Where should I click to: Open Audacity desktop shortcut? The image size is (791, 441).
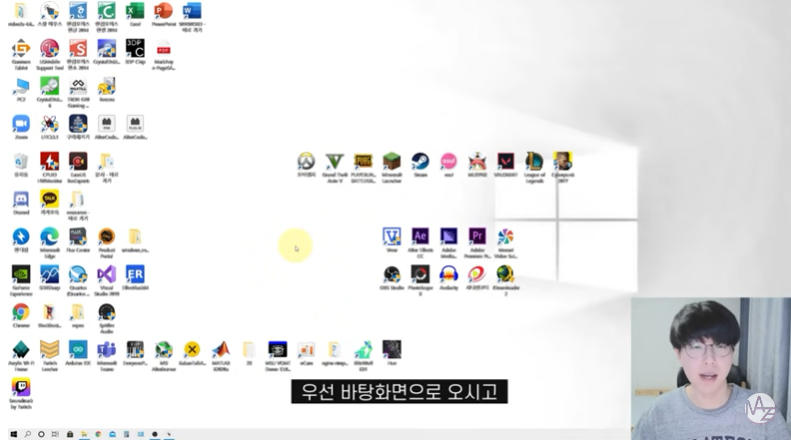click(x=448, y=278)
